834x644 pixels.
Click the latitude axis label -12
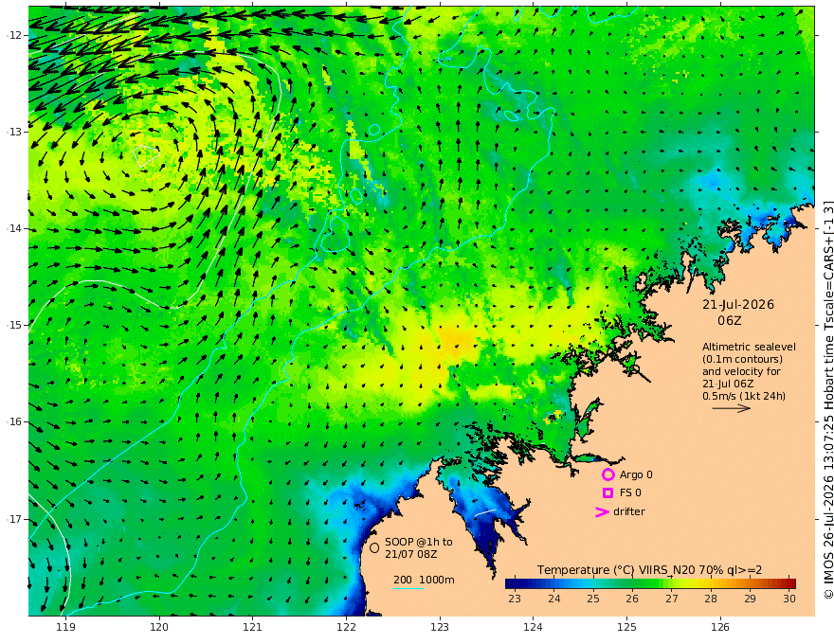pyautogui.click(x=14, y=35)
